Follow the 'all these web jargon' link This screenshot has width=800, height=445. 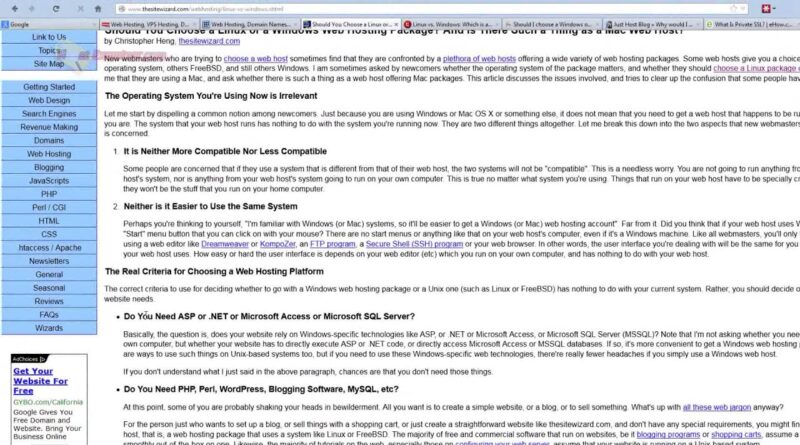[x=717, y=407]
